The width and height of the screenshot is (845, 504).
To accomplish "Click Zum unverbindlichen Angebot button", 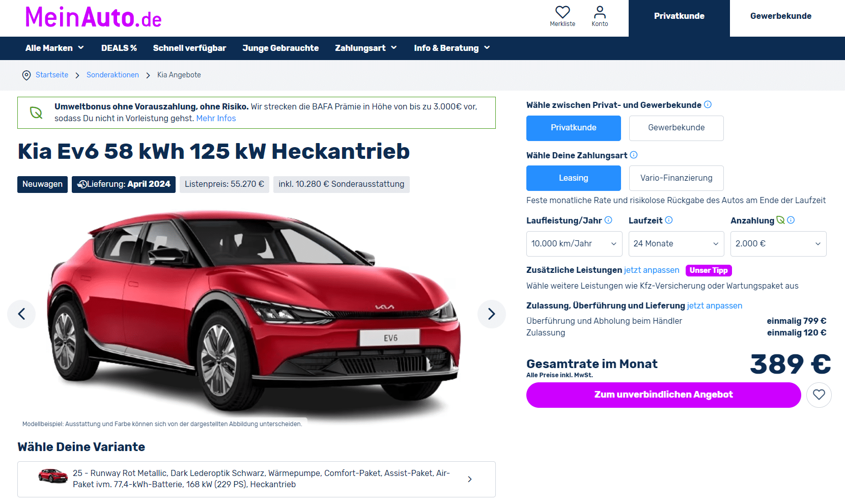I will (664, 395).
